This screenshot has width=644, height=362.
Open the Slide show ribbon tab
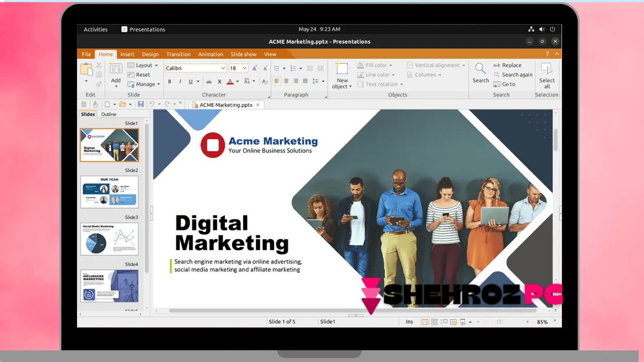pyautogui.click(x=244, y=54)
